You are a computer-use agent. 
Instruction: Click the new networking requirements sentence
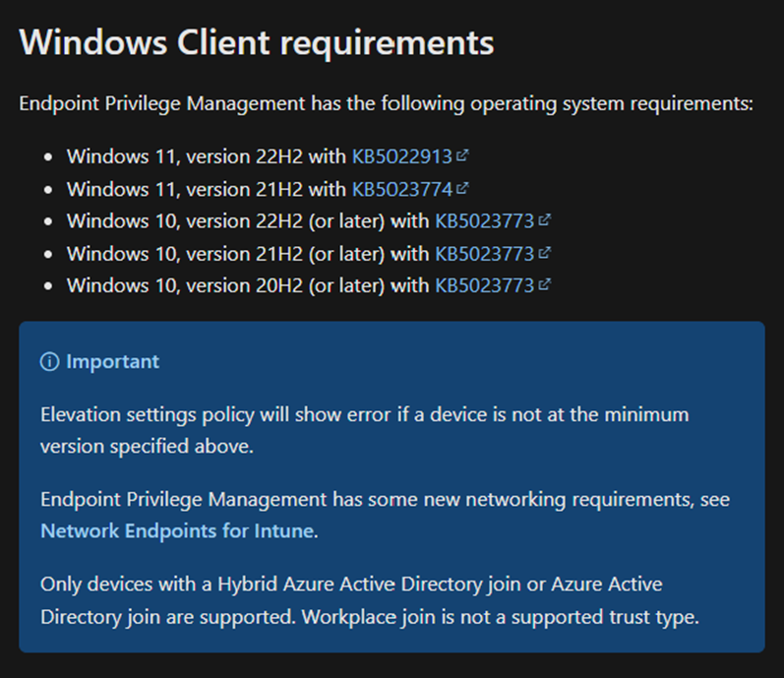point(384,500)
